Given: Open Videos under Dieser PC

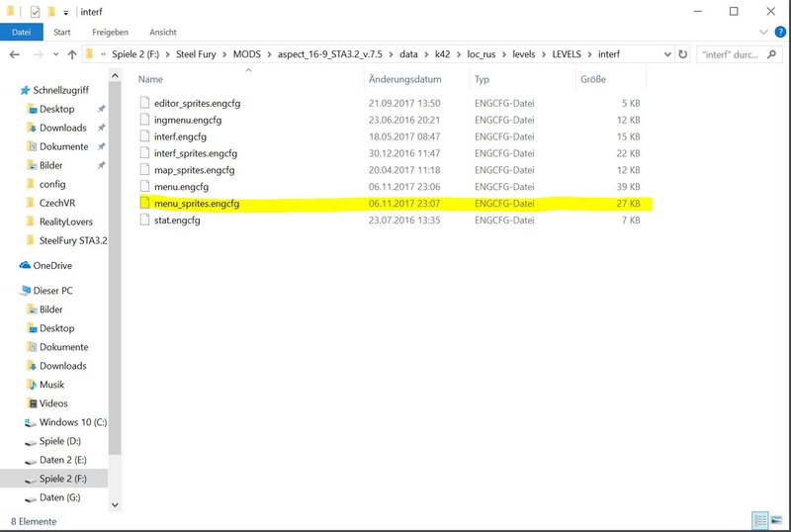Looking at the screenshot, I should [53, 403].
